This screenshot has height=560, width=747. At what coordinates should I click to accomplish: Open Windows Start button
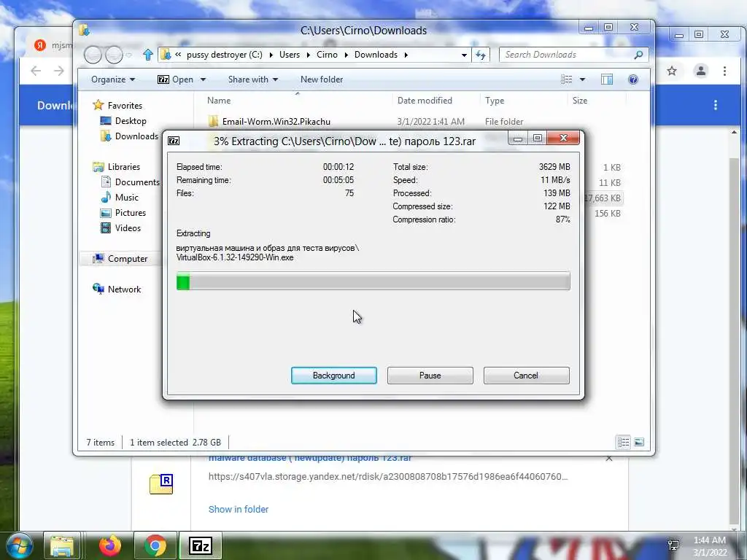18,545
